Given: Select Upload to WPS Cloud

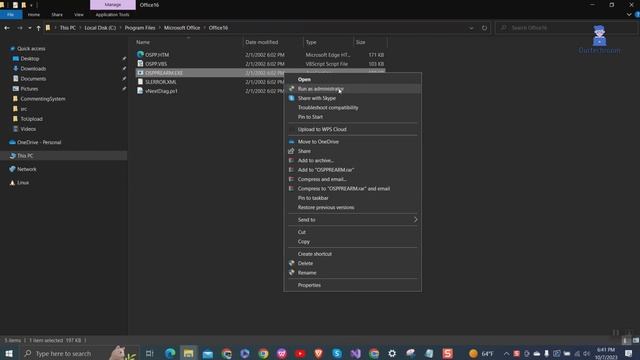Looking at the screenshot, I should coord(352,129).
